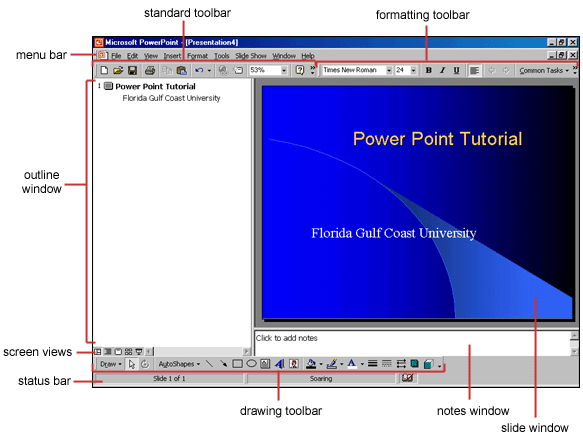Open the Edit menu

(x=132, y=56)
